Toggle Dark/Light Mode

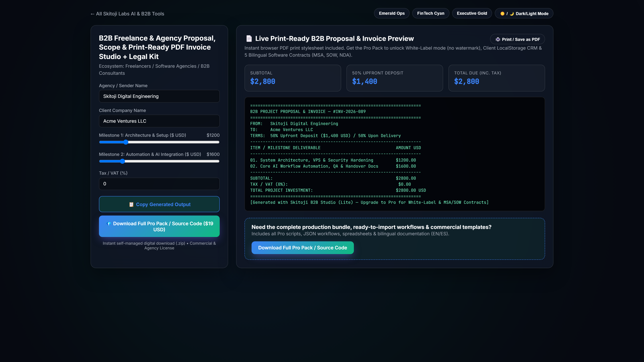pos(524,13)
